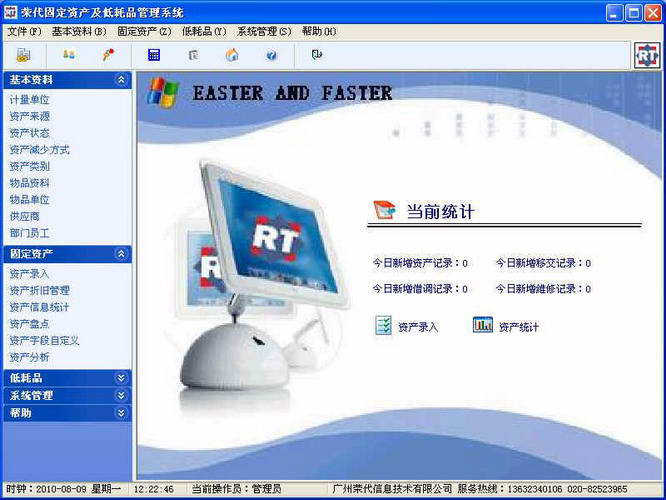Click the status bar date 2010-08-09
Screen dimensions: 666x500
(61, 489)
